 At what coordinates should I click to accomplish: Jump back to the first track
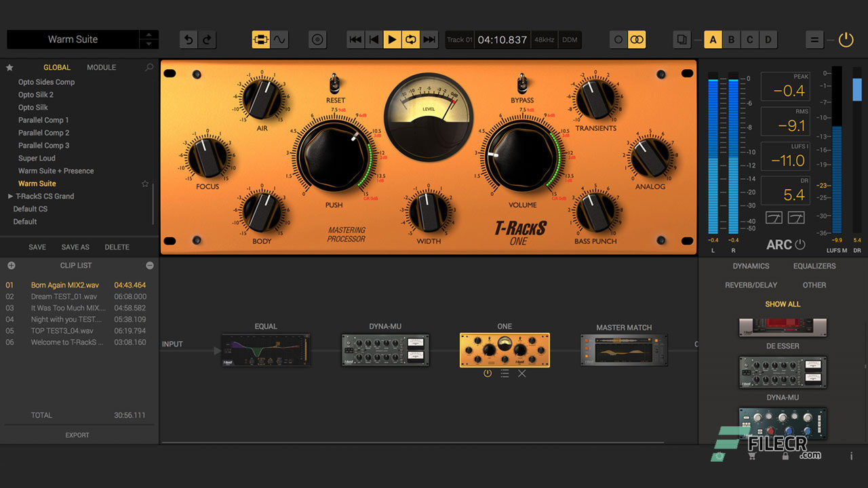coord(355,40)
